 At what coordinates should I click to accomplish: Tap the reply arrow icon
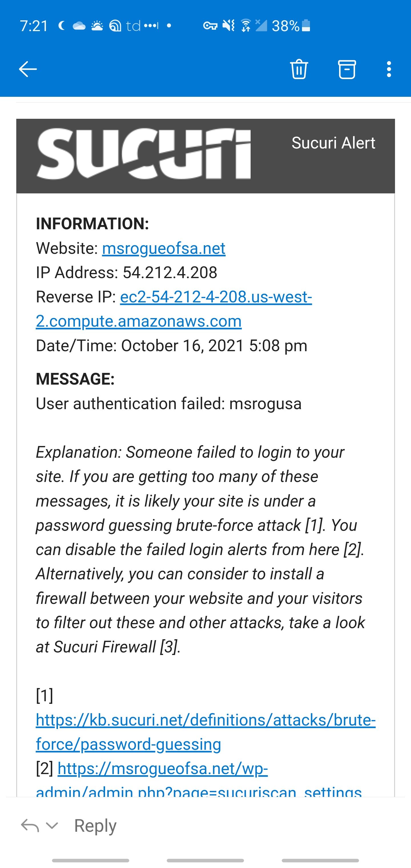pyautogui.click(x=30, y=825)
